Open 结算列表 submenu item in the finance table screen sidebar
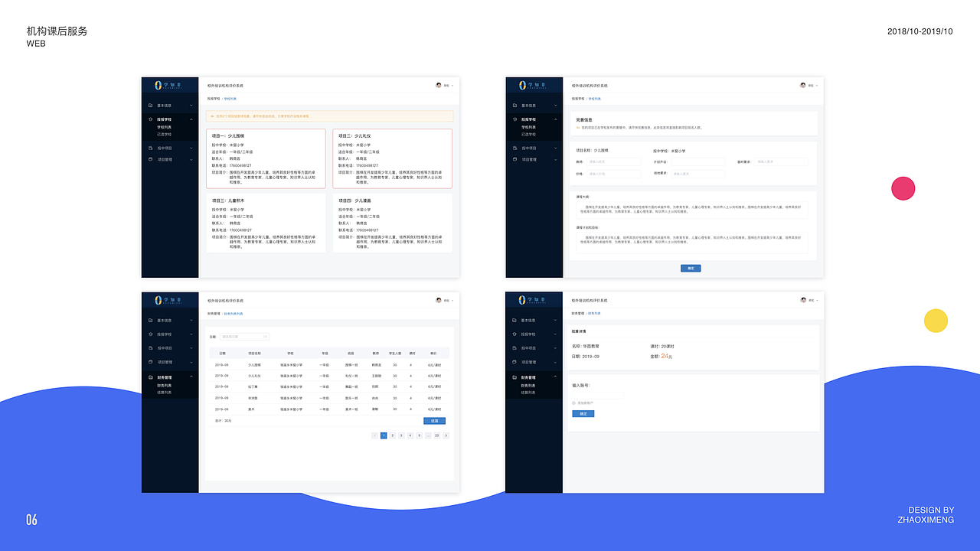 pyautogui.click(x=165, y=393)
